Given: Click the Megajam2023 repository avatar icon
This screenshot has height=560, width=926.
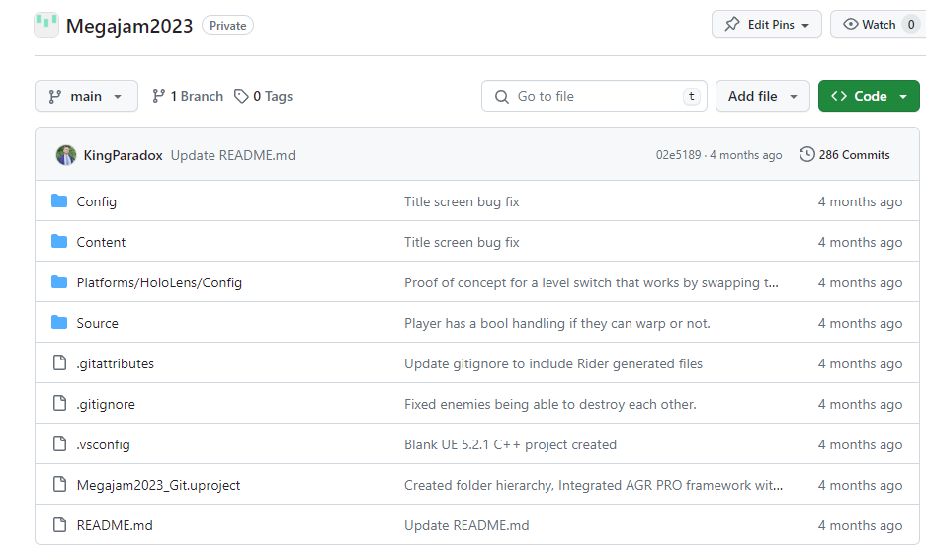Looking at the screenshot, I should [46, 25].
